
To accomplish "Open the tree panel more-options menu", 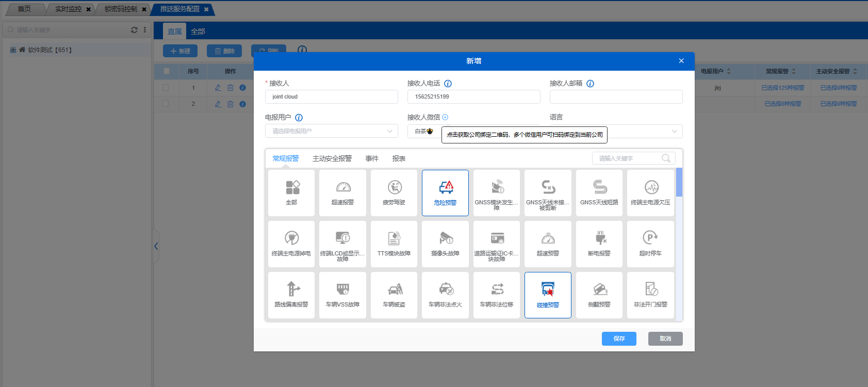I will (x=145, y=30).
